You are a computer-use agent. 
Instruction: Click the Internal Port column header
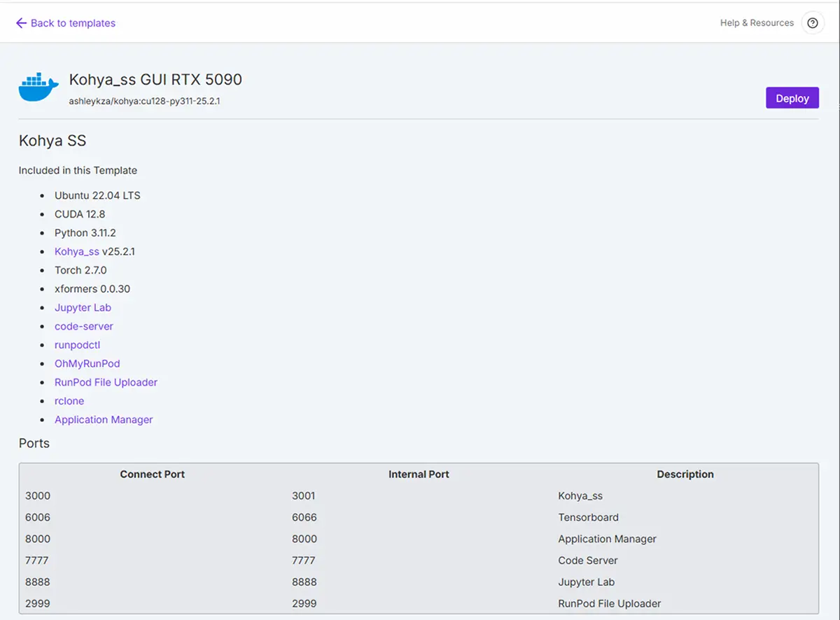click(419, 474)
